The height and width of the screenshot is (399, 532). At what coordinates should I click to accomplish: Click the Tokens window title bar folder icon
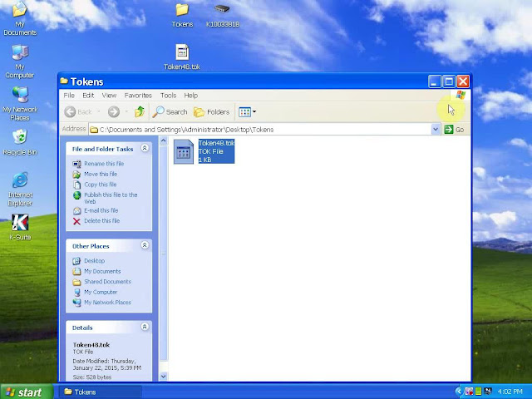[64, 81]
